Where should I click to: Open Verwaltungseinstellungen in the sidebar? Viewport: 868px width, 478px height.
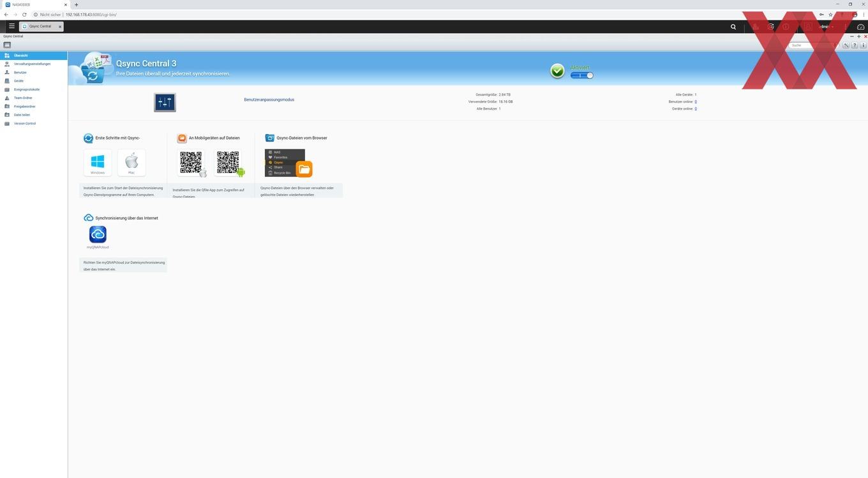tap(34, 64)
